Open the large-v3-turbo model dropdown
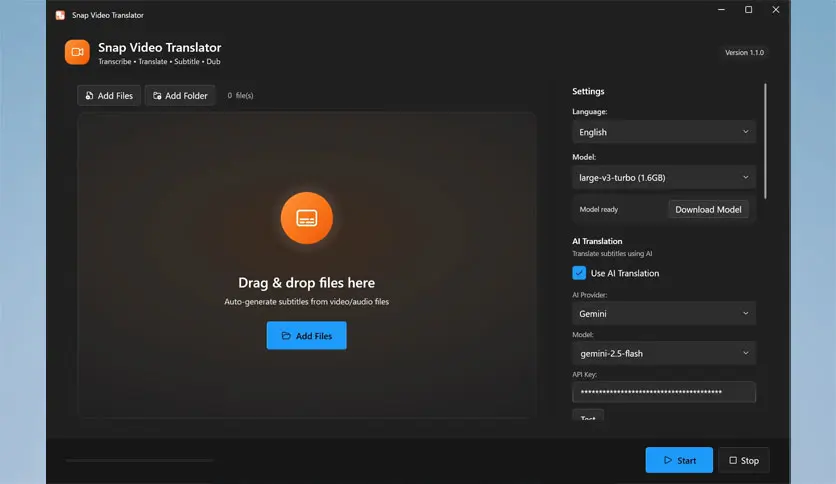This screenshot has width=836, height=484. pos(664,178)
